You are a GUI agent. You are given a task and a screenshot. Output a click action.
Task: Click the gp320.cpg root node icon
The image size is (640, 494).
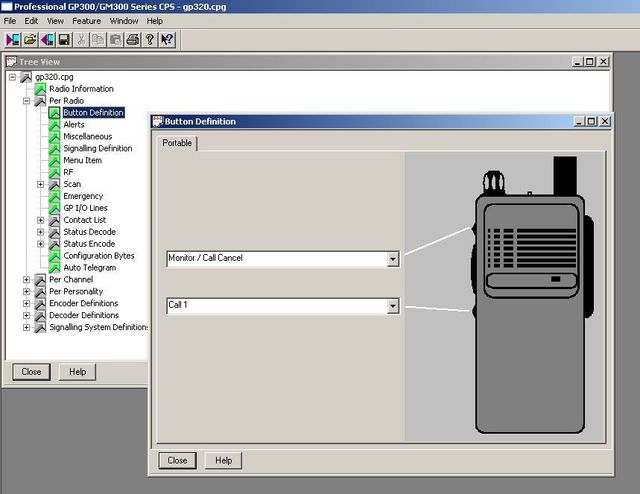click(26, 77)
